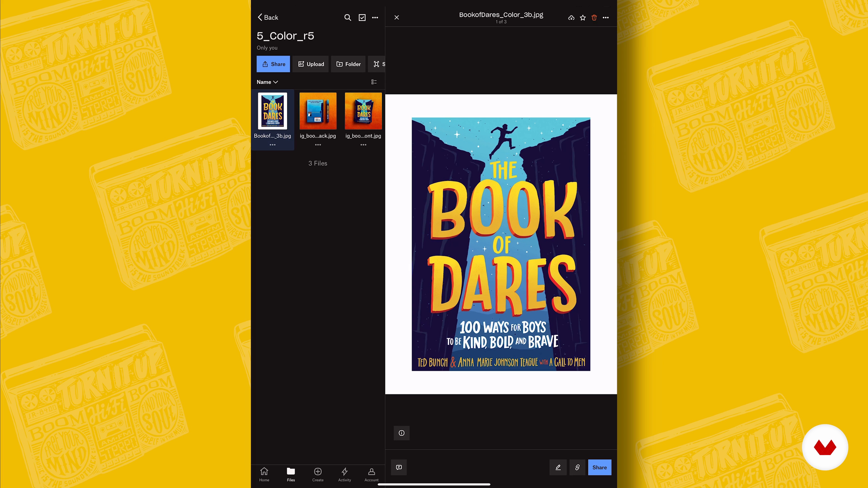Toggle multi-select checkbox icon in header
The image size is (868, 488).
pyautogui.click(x=362, y=18)
